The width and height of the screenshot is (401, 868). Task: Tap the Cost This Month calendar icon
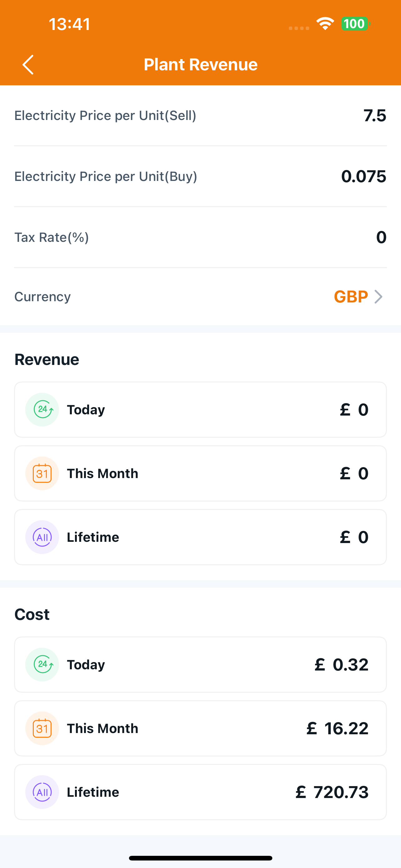point(42,728)
